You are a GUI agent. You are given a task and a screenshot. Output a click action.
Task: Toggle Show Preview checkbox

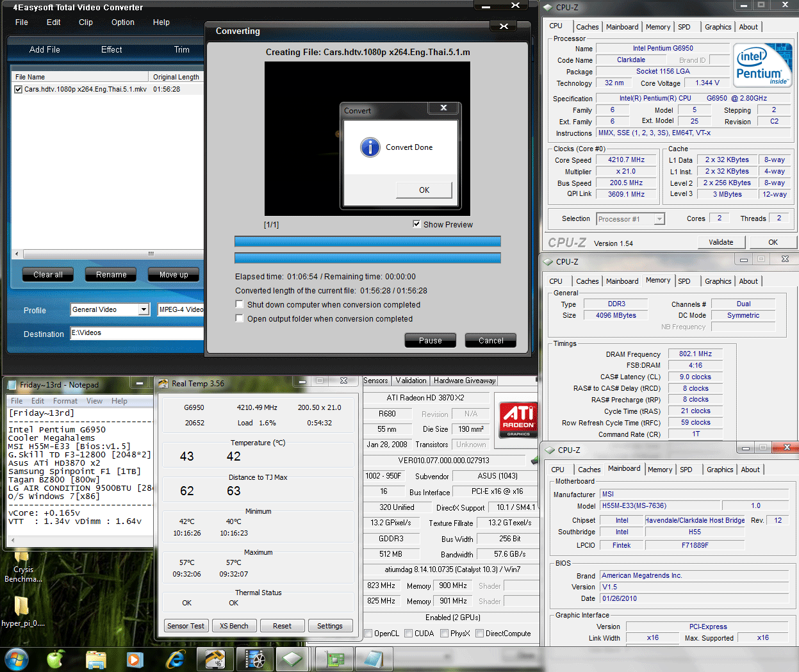pos(416,224)
